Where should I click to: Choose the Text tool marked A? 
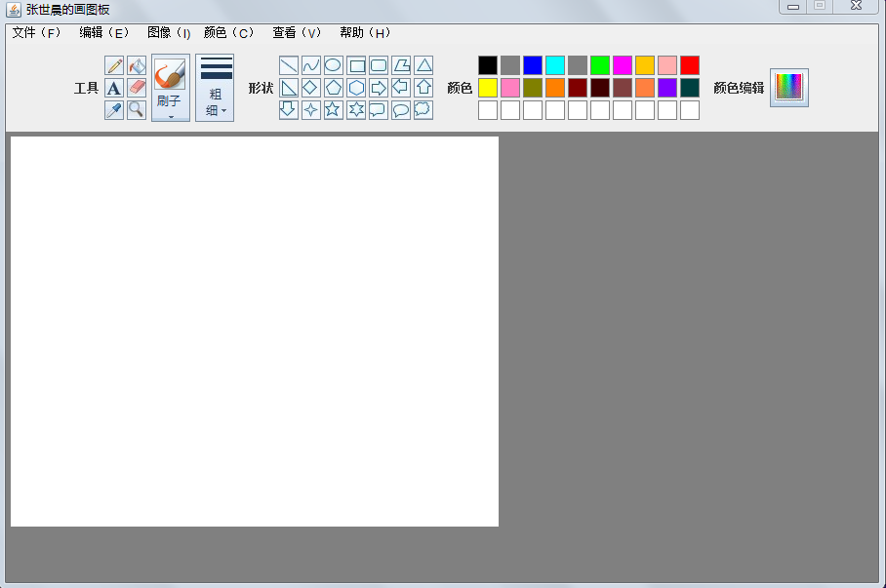[x=114, y=88]
